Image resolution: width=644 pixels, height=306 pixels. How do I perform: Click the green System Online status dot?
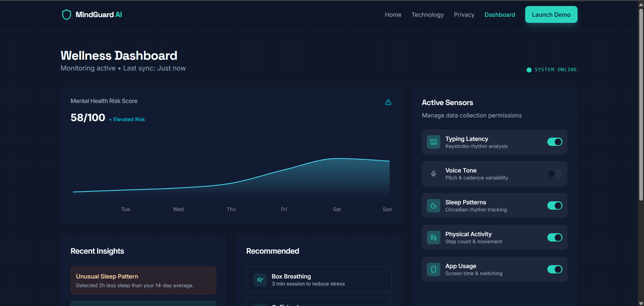click(x=529, y=70)
